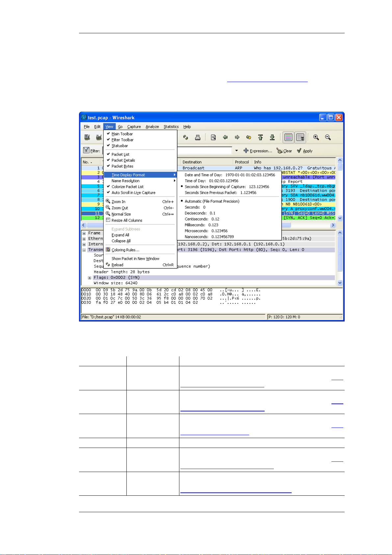Select Resize All Columns menu entry

click(140, 220)
